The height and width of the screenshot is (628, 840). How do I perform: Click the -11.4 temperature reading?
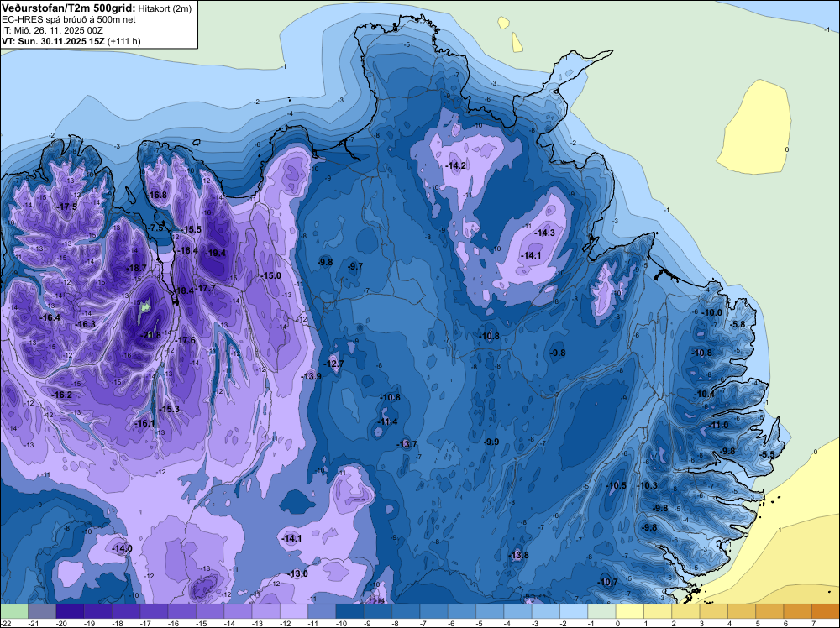pos(388,421)
